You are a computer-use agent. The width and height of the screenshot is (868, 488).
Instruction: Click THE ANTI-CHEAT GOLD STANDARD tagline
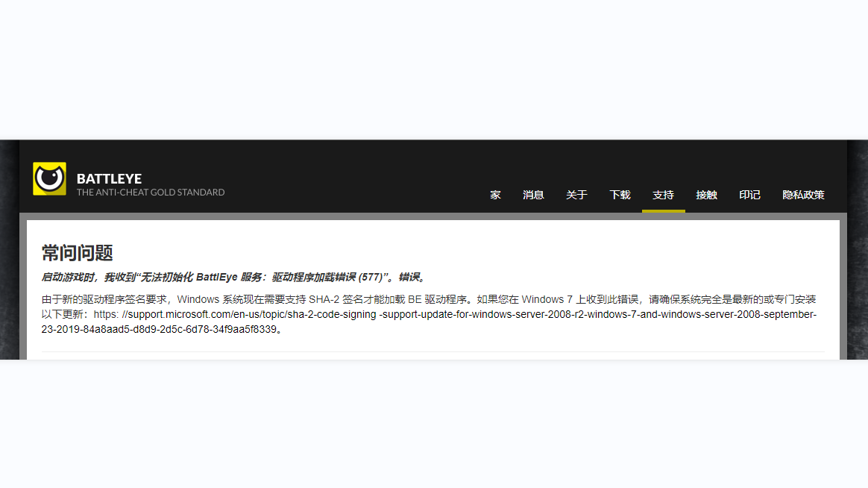click(x=151, y=193)
